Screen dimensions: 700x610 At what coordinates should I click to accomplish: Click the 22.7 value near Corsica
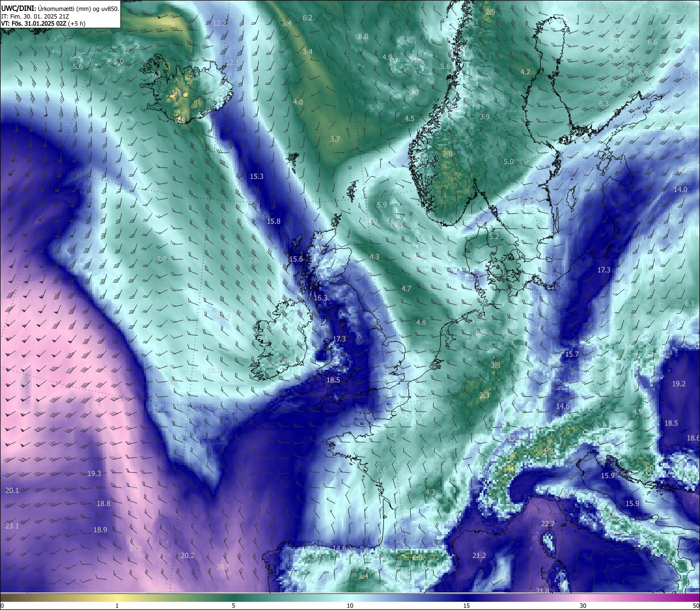548,524
